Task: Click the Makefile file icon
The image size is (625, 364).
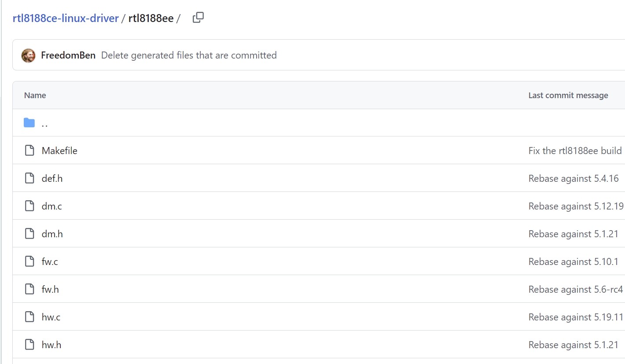Action: (x=29, y=151)
